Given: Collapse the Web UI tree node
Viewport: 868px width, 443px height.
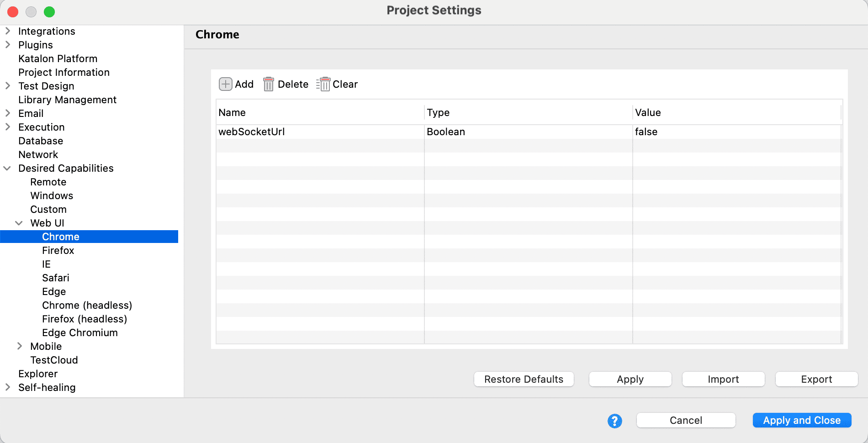Looking at the screenshot, I should (x=19, y=223).
